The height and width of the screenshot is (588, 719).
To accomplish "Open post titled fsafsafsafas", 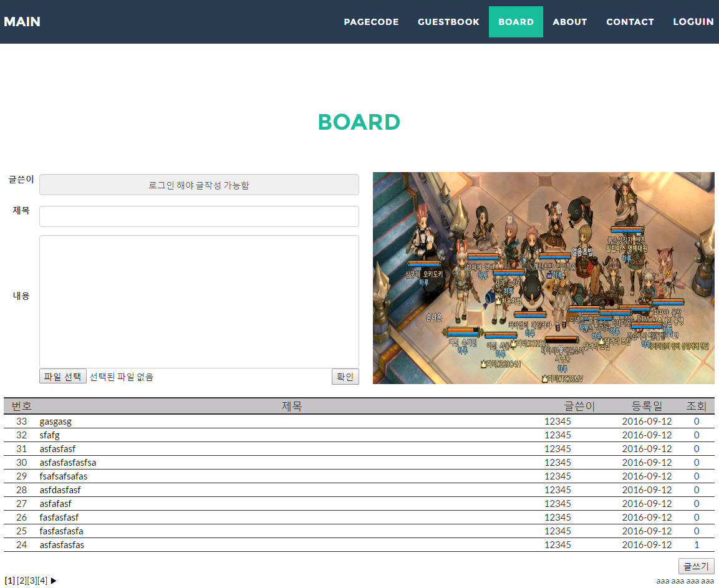I will point(63,476).
